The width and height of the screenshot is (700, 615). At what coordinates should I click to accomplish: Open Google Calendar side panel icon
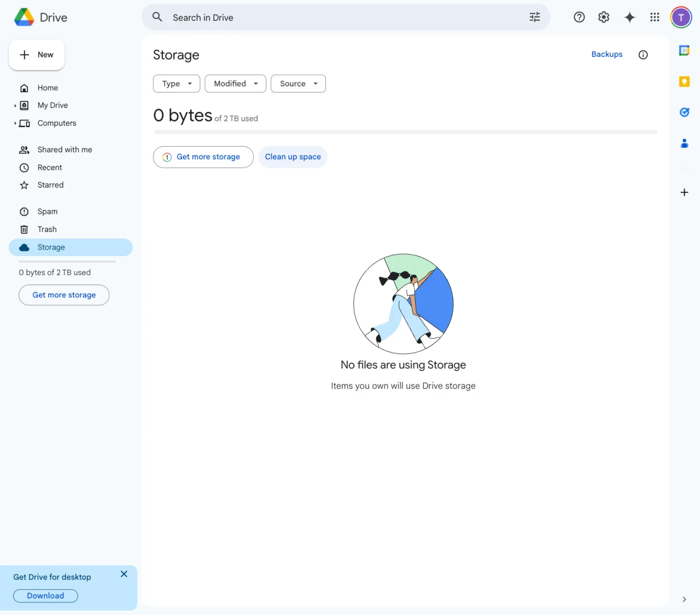click(684, 50)
